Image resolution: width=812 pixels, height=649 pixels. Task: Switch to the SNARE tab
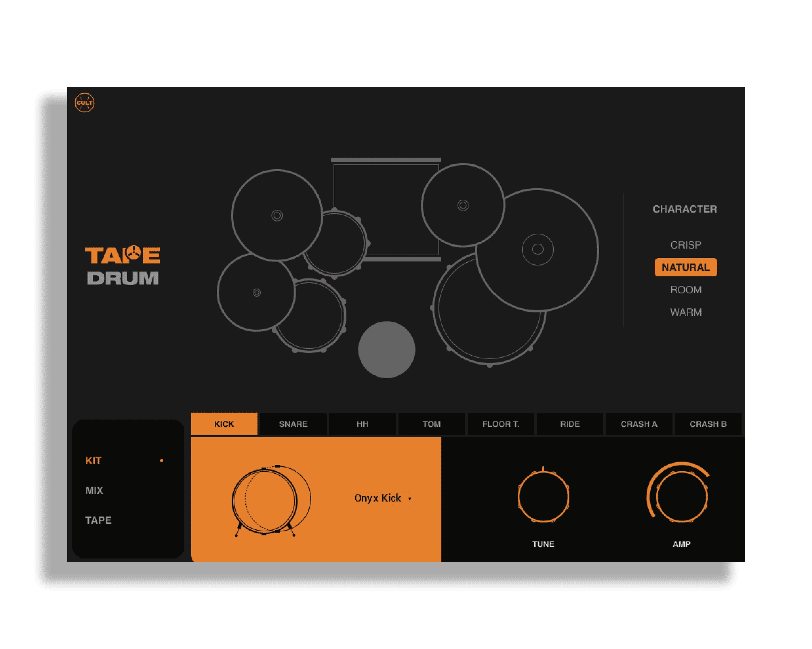(293, 424)
